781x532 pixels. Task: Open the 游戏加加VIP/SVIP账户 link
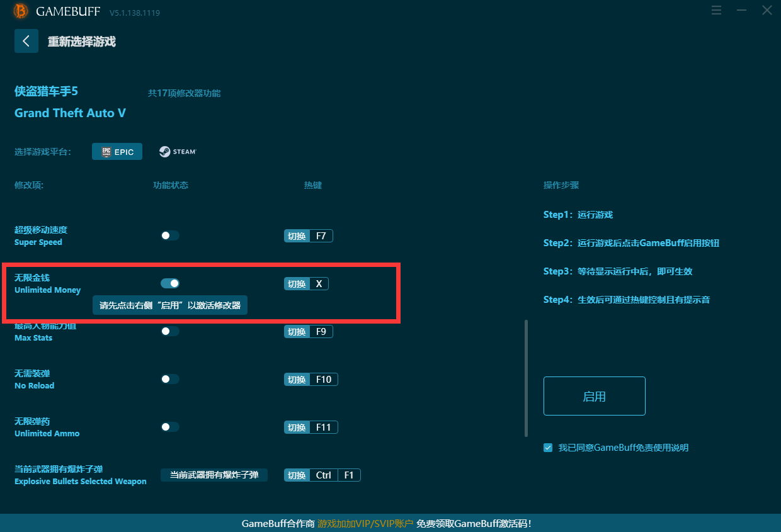click(365, 524)
